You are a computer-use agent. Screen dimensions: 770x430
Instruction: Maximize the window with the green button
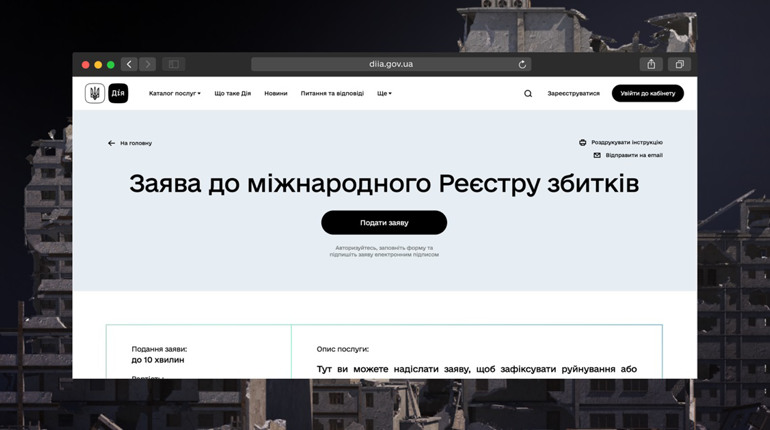[x=111, y=65]
